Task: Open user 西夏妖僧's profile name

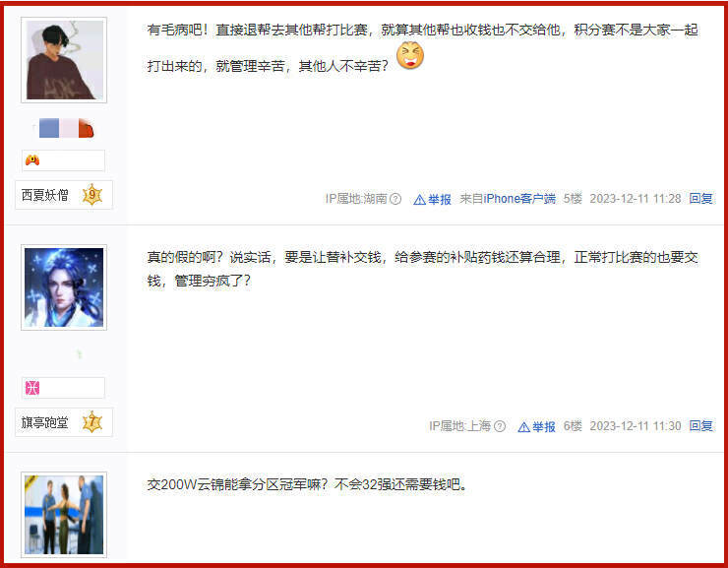Action: click(45, 195)
